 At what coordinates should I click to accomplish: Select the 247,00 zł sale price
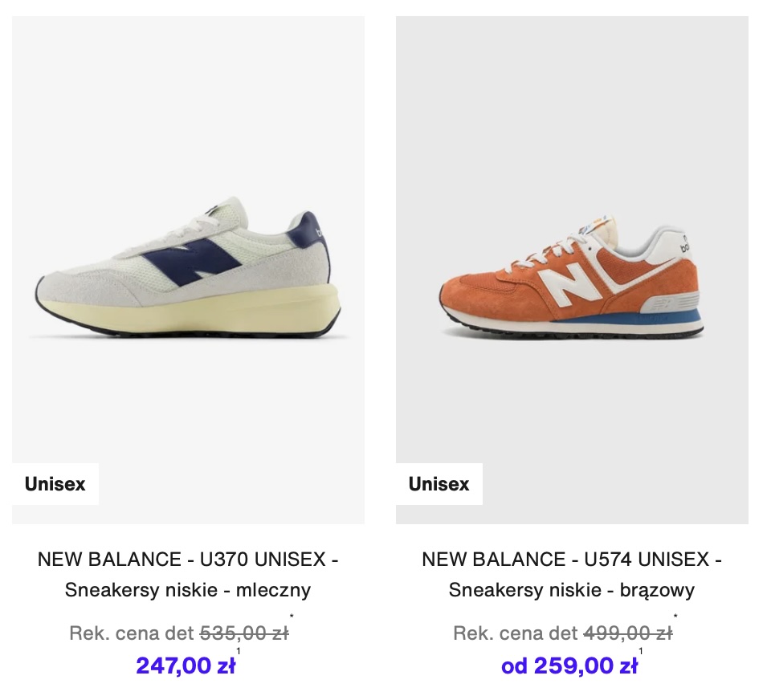tap(186, 665)
